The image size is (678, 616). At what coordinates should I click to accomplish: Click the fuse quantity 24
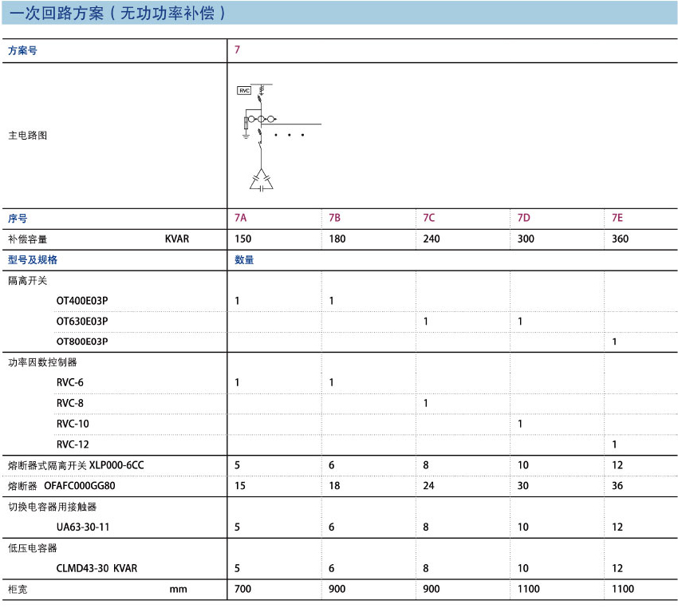[428, 486]
